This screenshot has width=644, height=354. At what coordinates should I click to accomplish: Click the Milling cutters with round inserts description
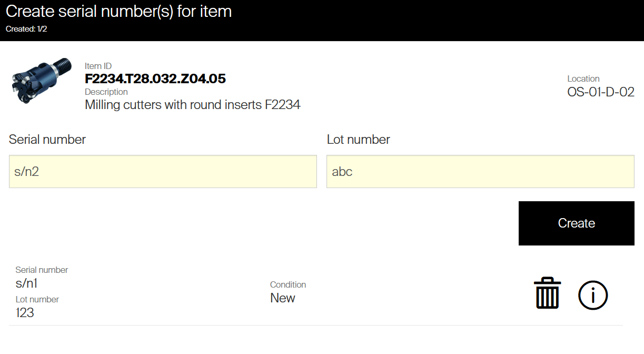(193, 105)
